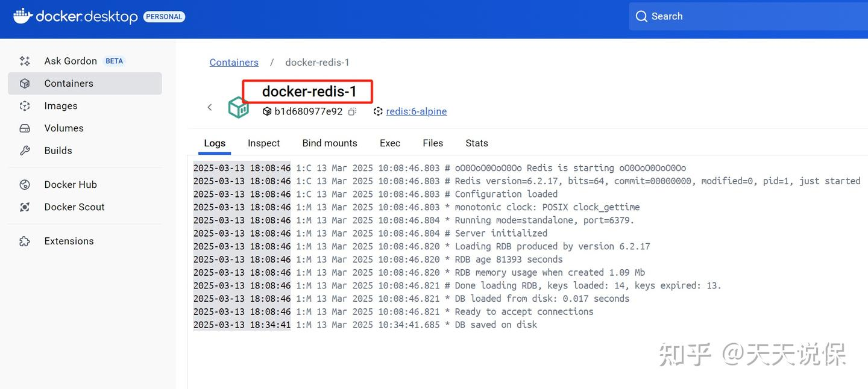Viewport: 868px width, 389px height.
Task: Copy the container ID b1d680977e92
Action: 353,111
